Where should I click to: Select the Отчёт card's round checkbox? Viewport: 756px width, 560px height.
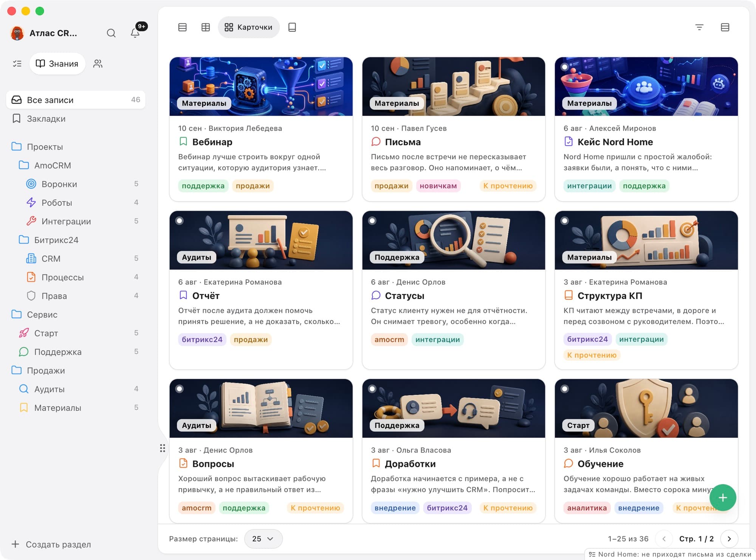tap(180, 220)
